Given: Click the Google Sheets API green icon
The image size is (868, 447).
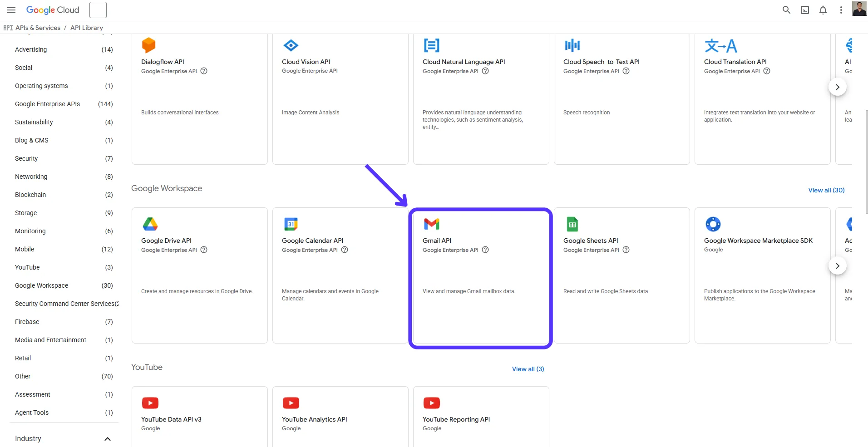Looking at the screenshot, I should (572, 224).
